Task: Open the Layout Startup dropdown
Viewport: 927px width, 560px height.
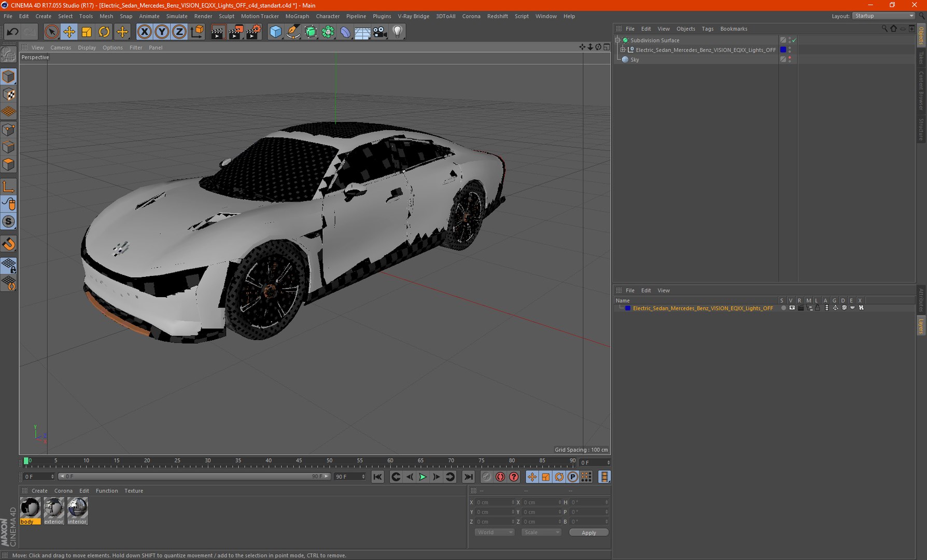Action: (884, 16)
